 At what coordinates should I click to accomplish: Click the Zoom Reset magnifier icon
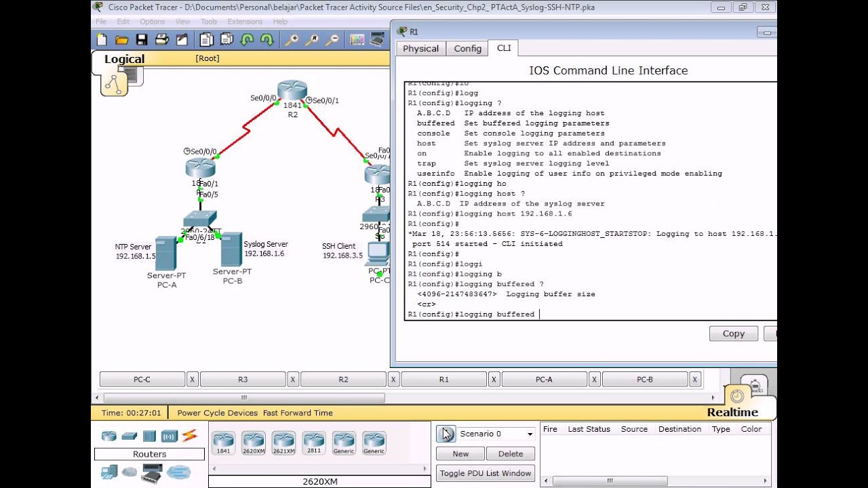(312, 40)
